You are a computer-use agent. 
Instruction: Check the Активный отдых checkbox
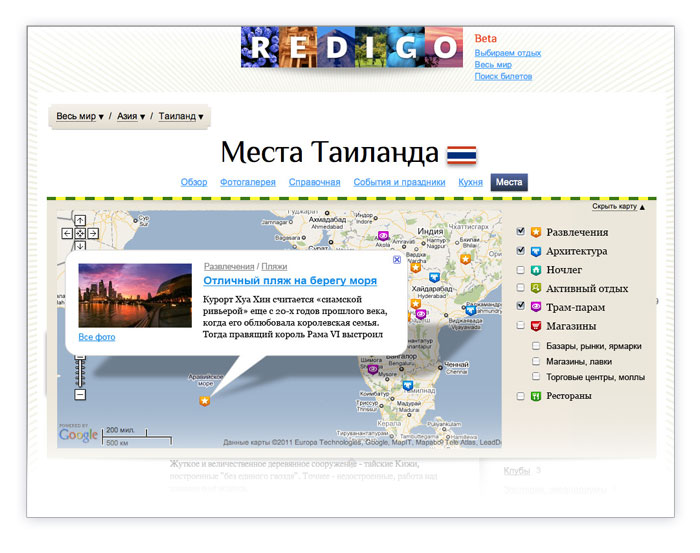520,288
